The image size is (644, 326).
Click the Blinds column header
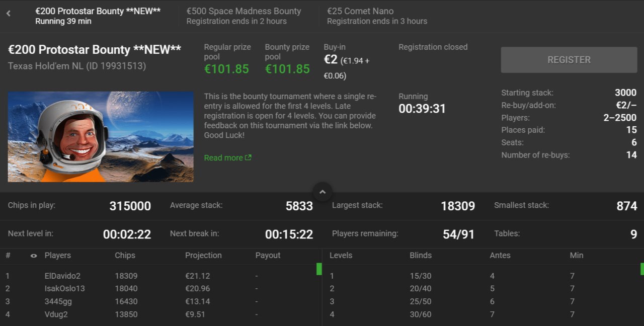(421, 256)
